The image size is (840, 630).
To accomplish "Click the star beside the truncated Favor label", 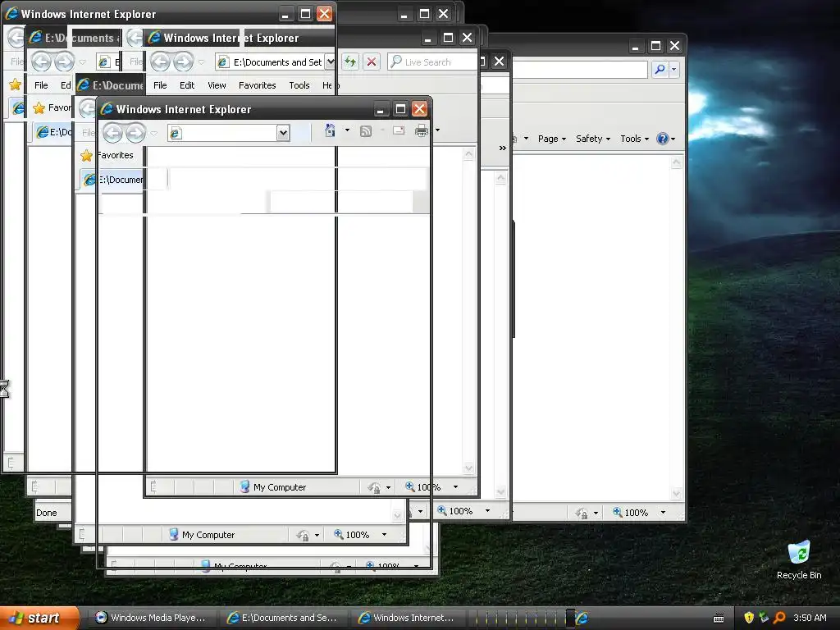I will (39, 107).
